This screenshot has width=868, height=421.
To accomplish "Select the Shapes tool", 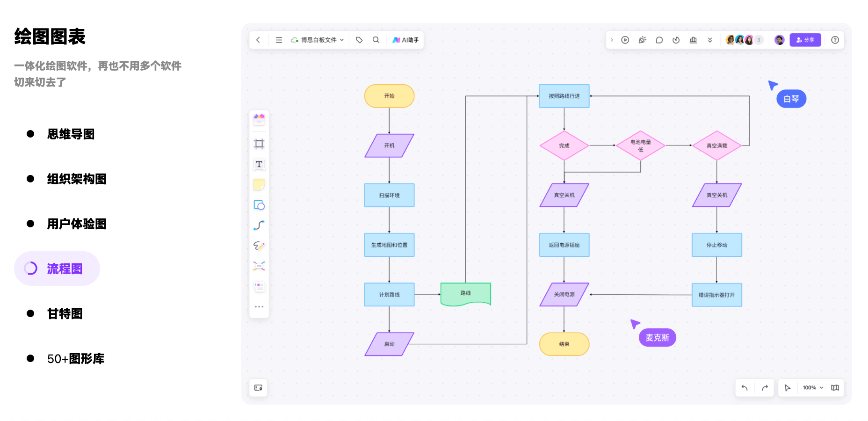I will click(x=259, y=205).
